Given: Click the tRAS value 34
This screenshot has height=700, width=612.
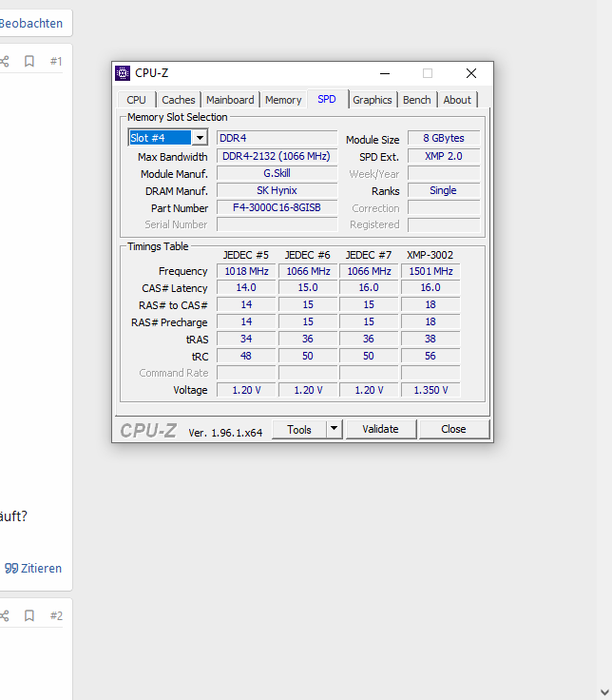Looking at the screenshot, I should (246, 339).
